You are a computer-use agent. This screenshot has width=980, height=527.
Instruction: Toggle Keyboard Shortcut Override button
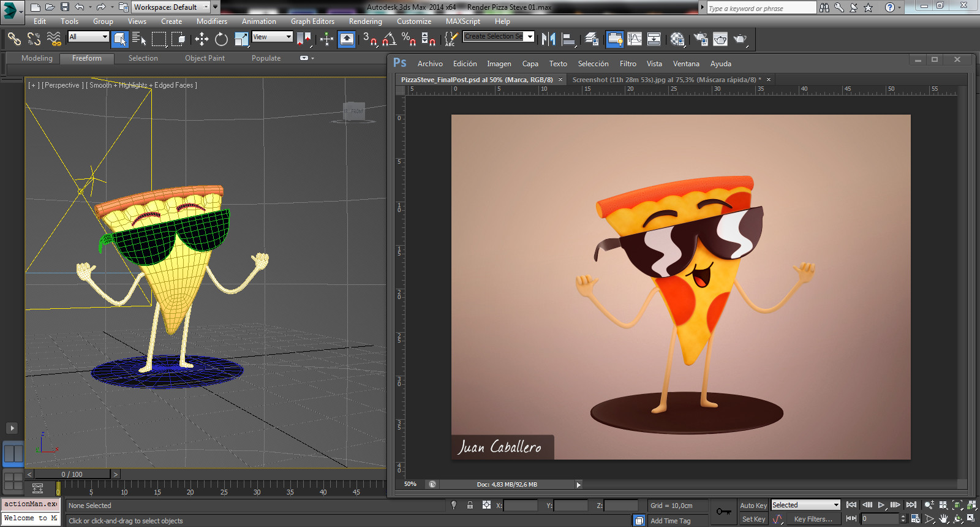coord(347,39)
